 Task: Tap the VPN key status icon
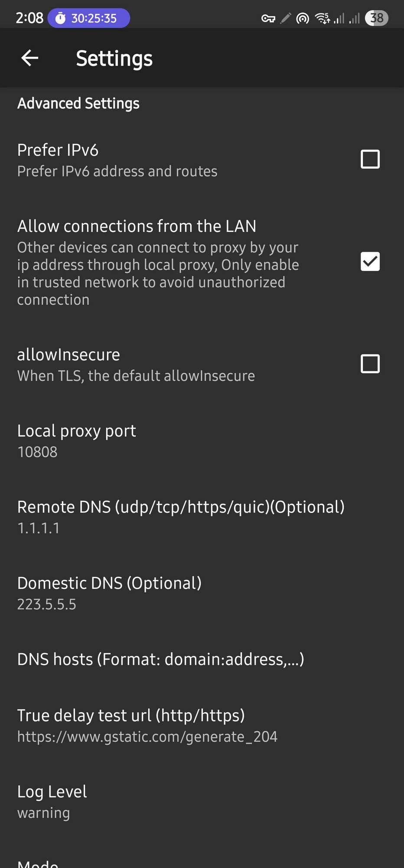click(268, 18)
